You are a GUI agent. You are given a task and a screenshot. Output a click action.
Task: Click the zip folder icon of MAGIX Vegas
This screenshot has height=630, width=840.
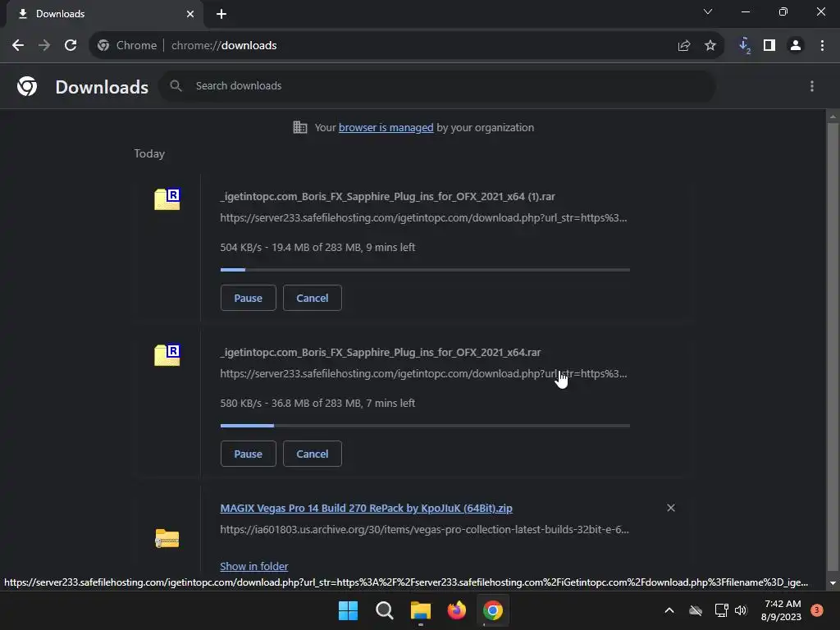pos(167,538)
